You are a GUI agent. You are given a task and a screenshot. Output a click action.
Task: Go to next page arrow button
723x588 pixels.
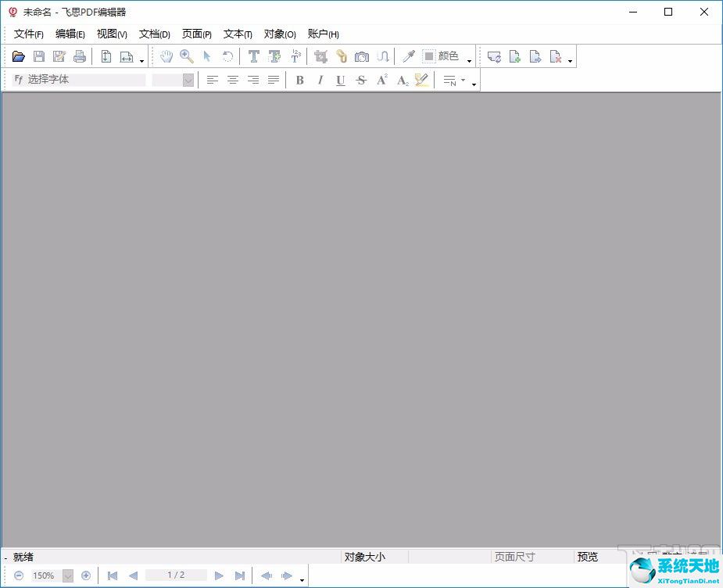(x=219, y=575)
